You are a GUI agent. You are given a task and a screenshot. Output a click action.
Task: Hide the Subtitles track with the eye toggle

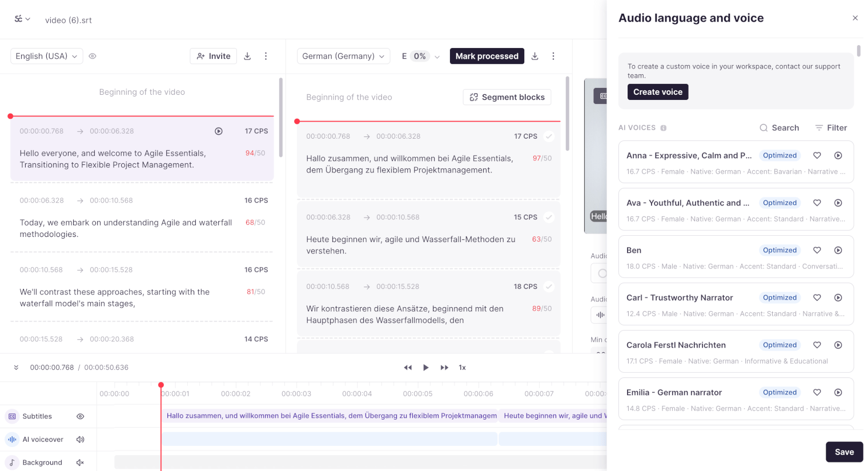pyautogui.click(x=80, y=416)
